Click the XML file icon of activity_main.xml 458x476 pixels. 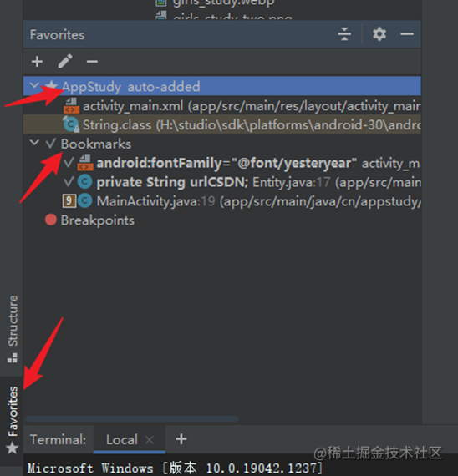(71, 106)
